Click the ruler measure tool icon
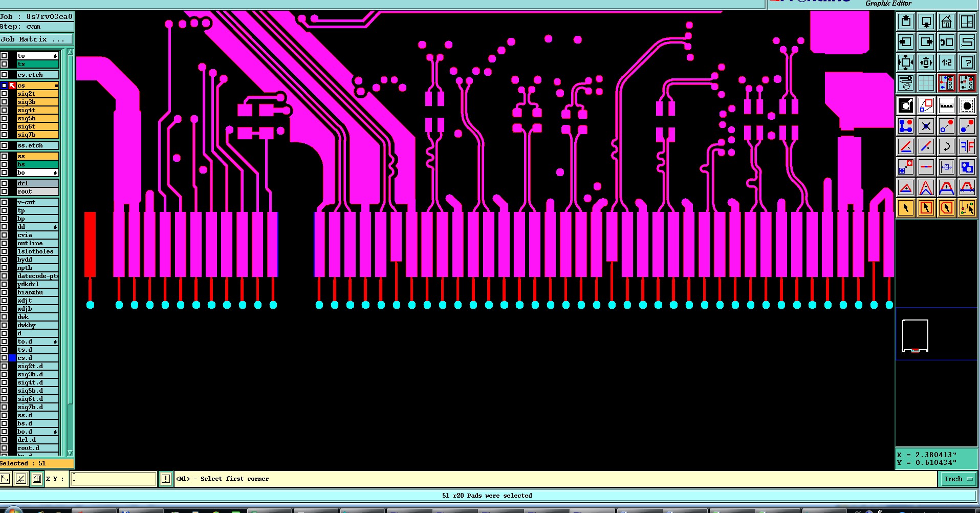Viewport: 980px width, 513px height. [947, 106]
